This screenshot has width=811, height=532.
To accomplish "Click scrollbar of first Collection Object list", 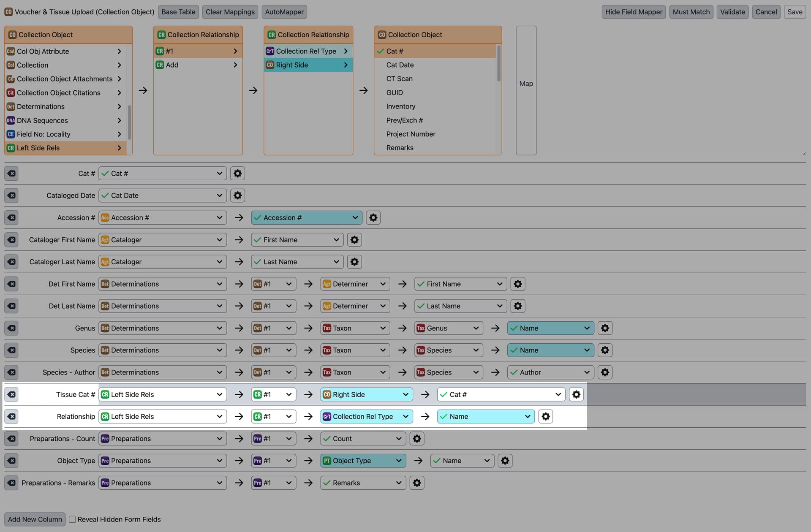I will tap(129, 122).
